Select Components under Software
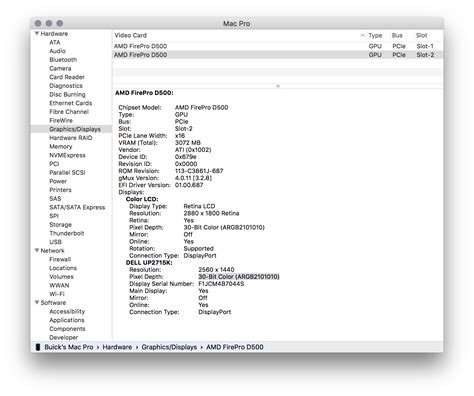Screen dimensions: 474x396 coord(67,328)
